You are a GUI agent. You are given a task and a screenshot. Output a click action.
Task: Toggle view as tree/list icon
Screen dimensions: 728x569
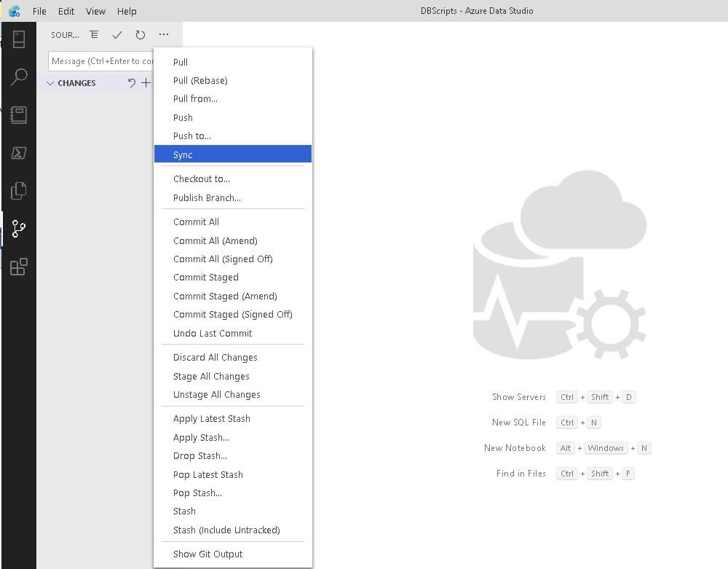coord(94,35)
